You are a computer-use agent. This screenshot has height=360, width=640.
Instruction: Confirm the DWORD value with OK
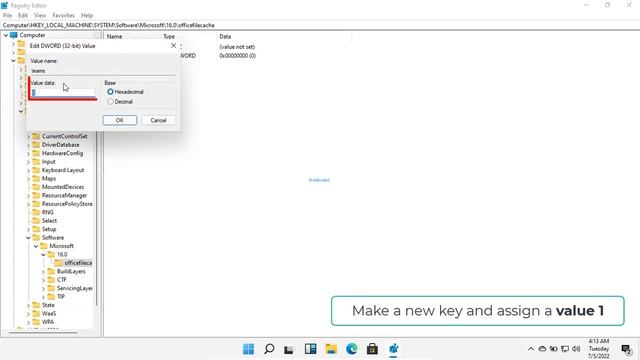(x=120, y=120)
